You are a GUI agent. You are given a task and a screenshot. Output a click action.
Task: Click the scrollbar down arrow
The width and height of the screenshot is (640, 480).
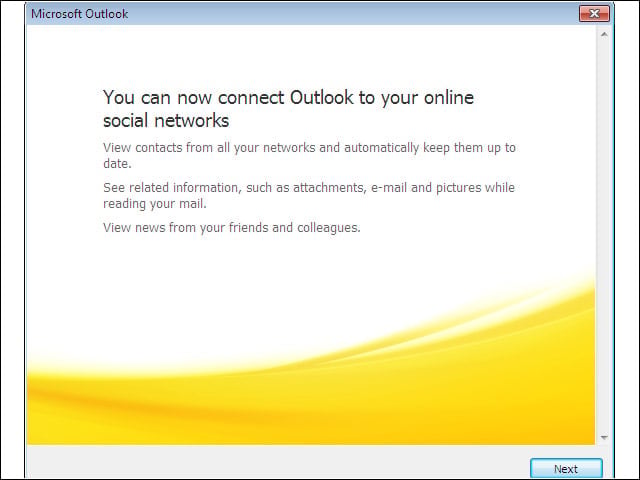pyautogui.click(x=604, y=438)
